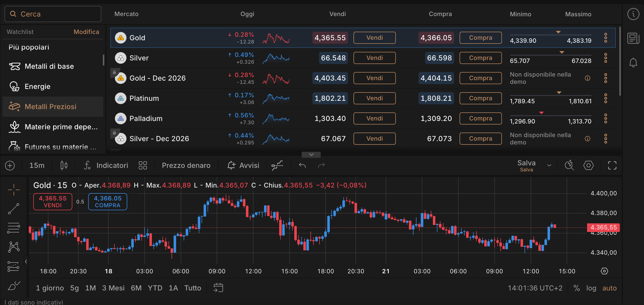Select the Metalli di base category

tap(53, 66)
